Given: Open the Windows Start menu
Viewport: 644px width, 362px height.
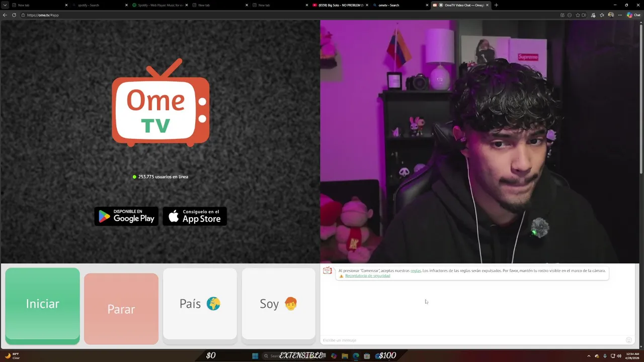Looking at the screenshot, I should (255, 356).
